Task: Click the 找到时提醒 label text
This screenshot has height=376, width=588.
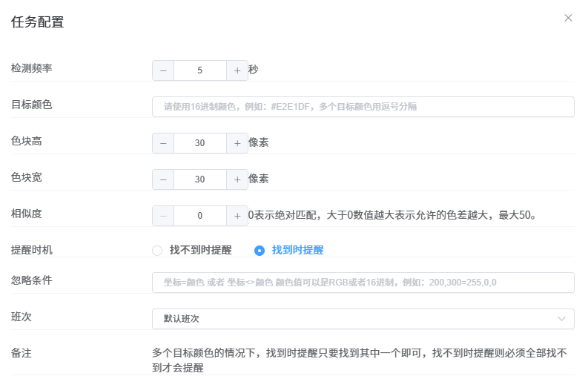Action: click(x=297, y=251)
